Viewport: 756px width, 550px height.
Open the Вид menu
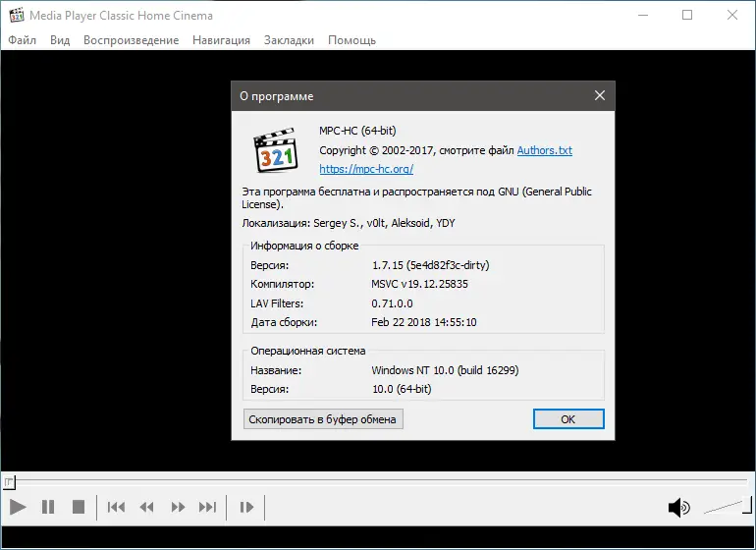pos(60,40)
